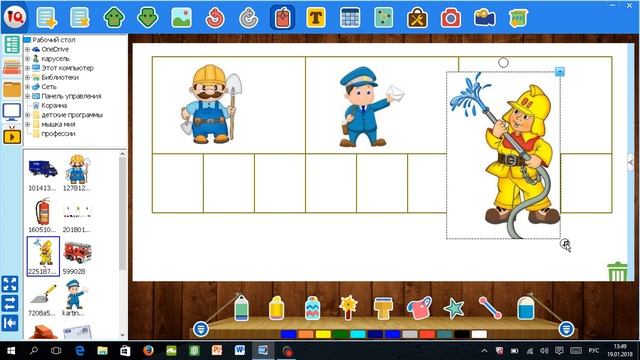Choose the cyan color swatch
Image resolution: width=640 pixels, height=360 pixels.
[358, 334]
